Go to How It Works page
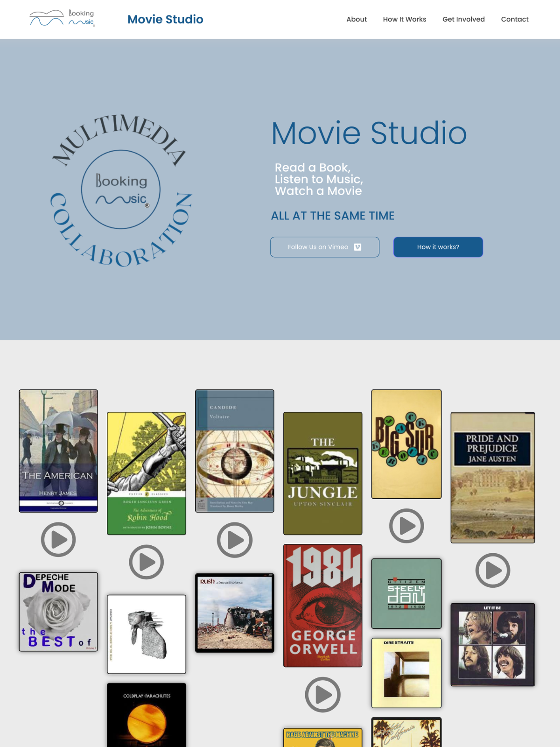This screenshot has width=560, height=747. tap(405, 19)
